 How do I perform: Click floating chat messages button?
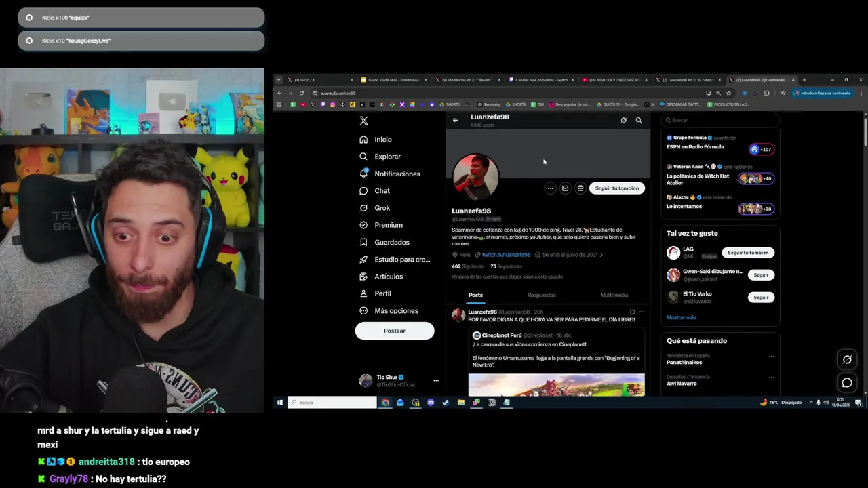[847, 383]
